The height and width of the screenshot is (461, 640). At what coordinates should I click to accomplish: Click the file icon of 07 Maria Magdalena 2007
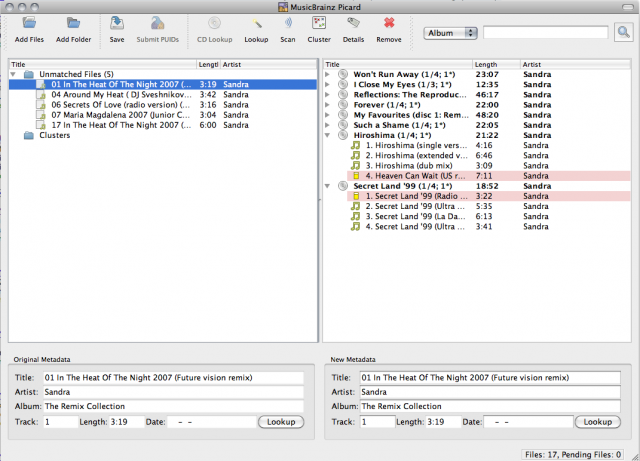coord(41,115)
